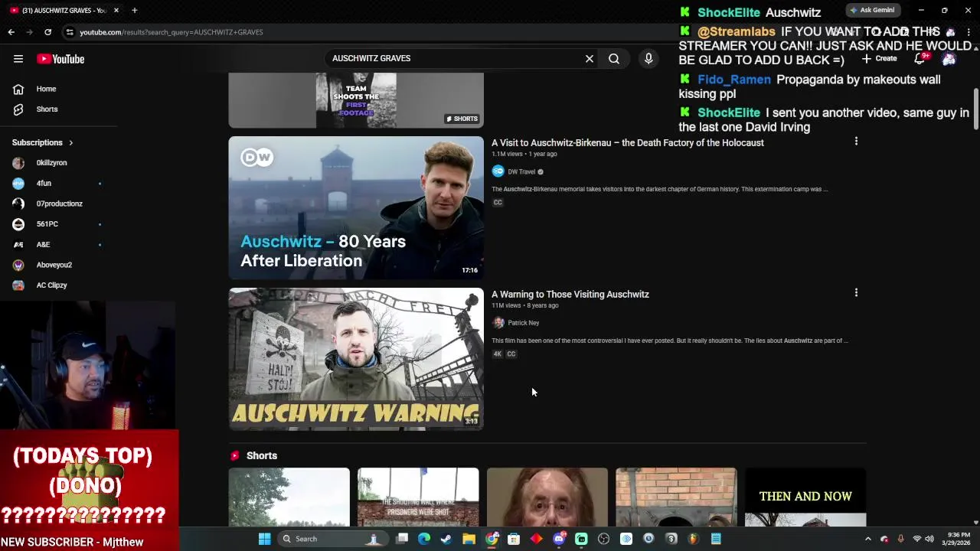Screen dimensions: 980x551
Task: Open the Shooting Wall Shorts thumbnail
Action: point(418,497)
